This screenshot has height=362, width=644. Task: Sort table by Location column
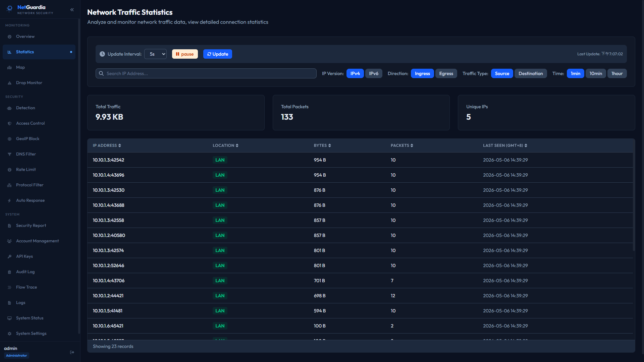[225, 145]
